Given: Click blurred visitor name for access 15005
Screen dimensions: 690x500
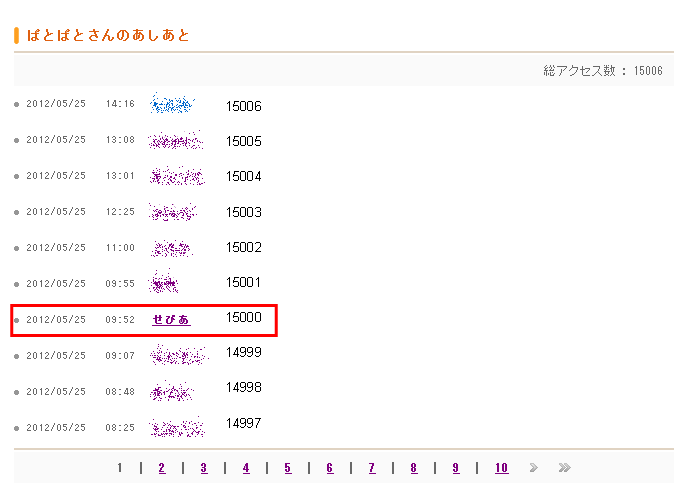Looking at the screenshot, I should pyautogui.click(x=175, y=141).
